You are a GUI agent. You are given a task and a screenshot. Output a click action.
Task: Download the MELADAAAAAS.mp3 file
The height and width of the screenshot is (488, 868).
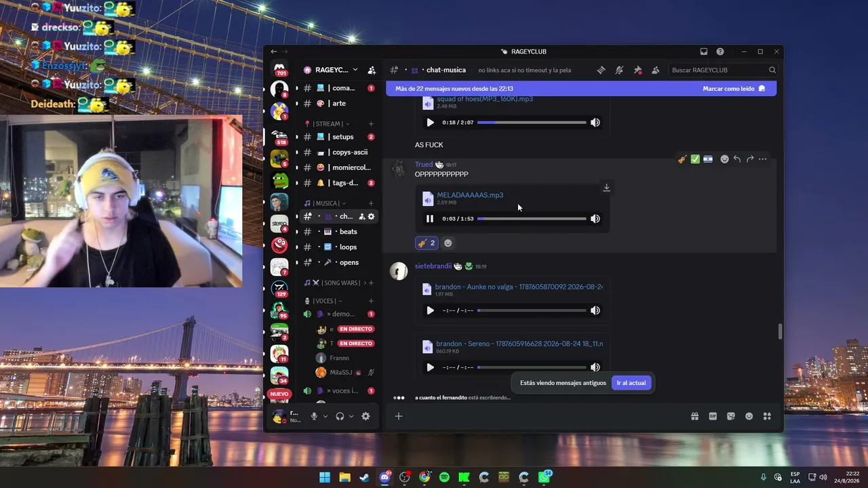point(606,188)
